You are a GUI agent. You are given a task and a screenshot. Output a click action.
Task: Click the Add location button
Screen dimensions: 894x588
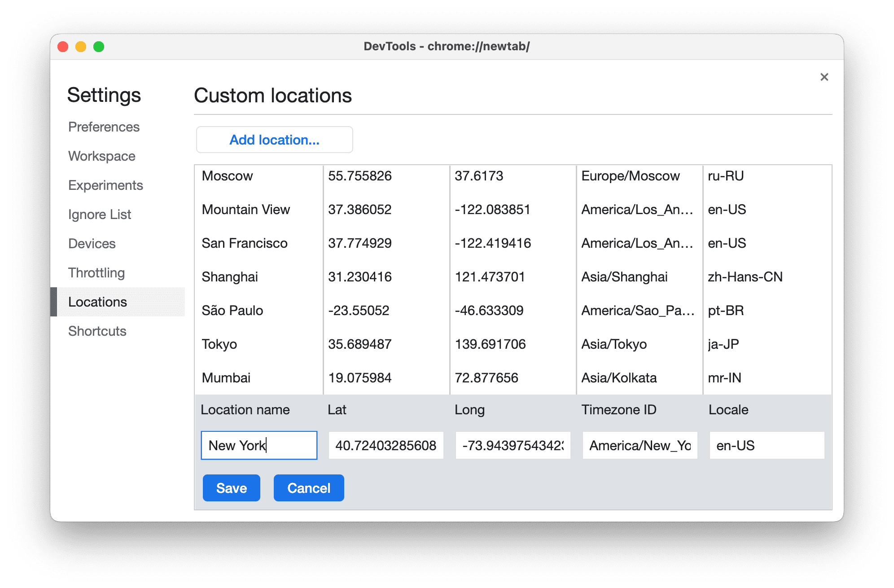(x=274, y=139)
